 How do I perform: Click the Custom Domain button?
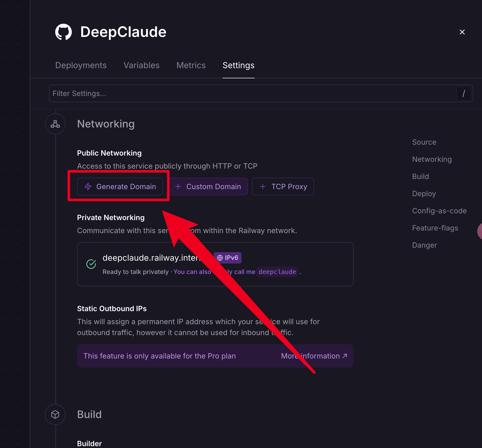[x=208, y=187]
